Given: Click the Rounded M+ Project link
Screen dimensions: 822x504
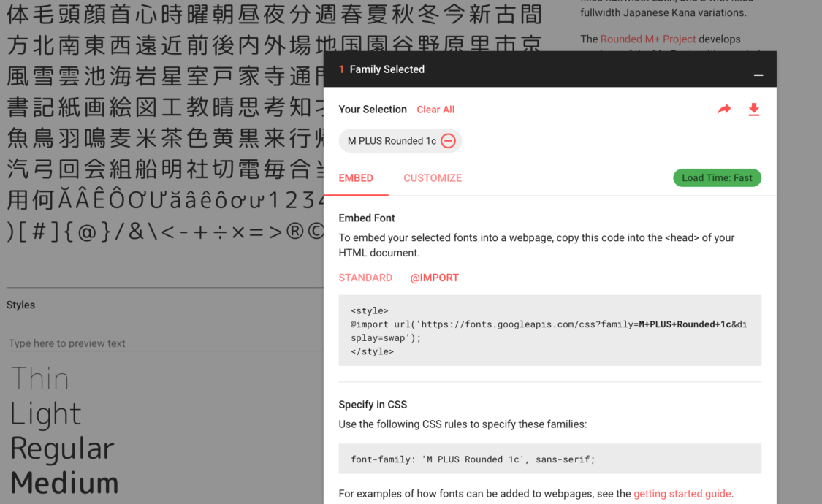Looking at the screenshot, I should 647,39.
